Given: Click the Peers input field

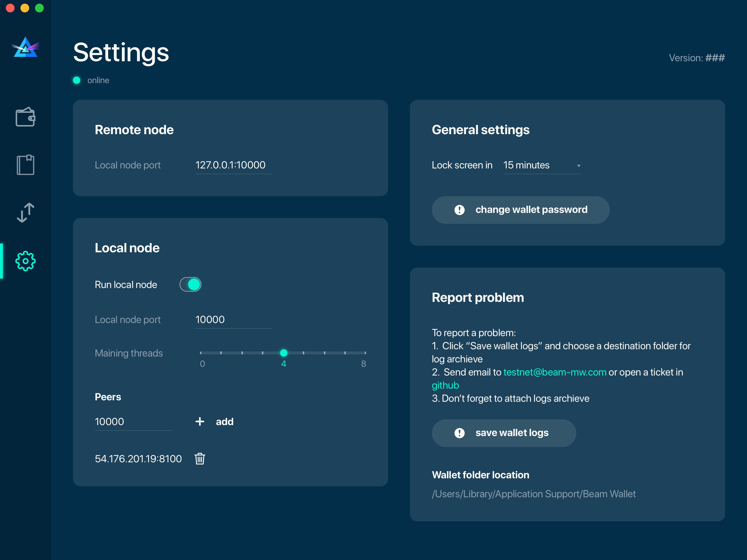Looking at the screenshot, I should pyautogui.click(x=133, y=422).
